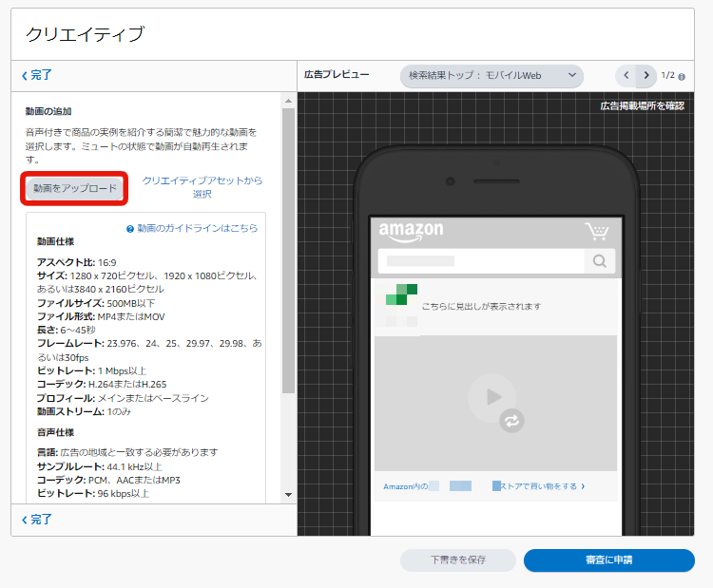
Task: Click the amazon logo in phone preview
Action: pyautogui.click(x=411, y=231)
